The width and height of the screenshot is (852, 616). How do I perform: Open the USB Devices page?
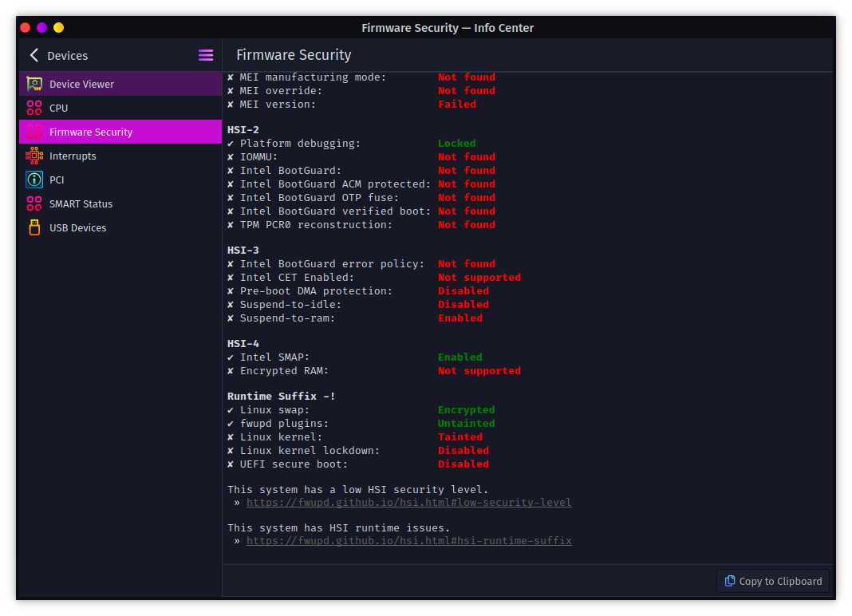[x=120, y=227]
